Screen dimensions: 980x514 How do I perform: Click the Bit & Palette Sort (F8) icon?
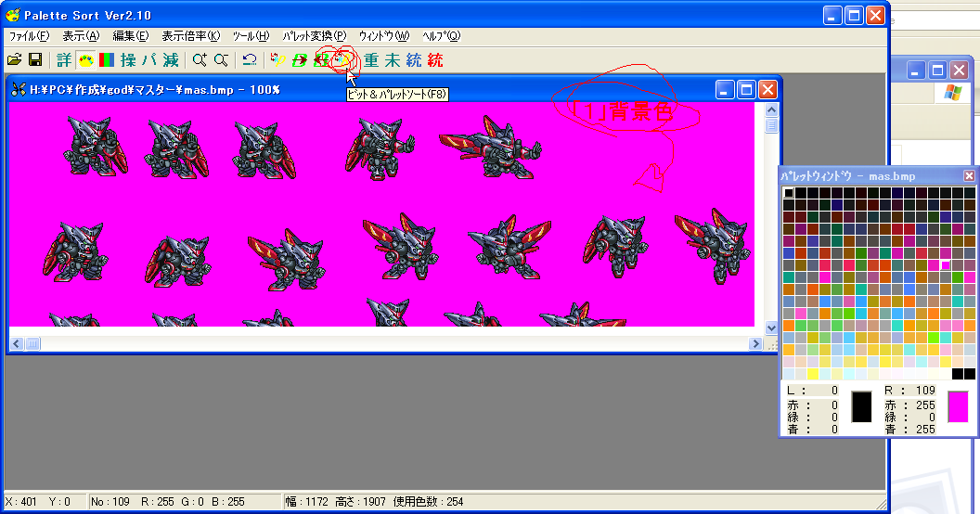(x=342, y=60)
